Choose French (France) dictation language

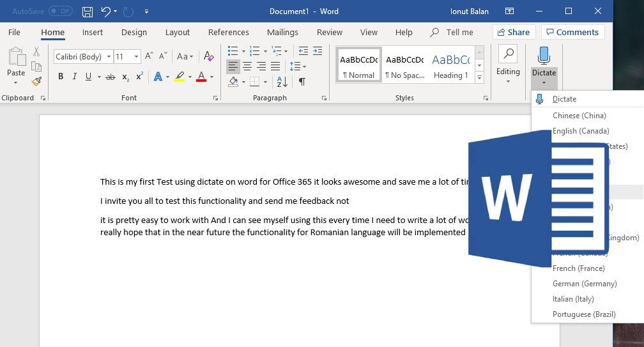click(579, 268)
